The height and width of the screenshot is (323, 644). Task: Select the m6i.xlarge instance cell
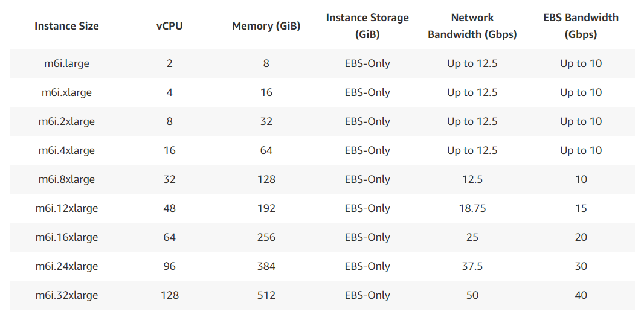[x=66, y=92]
